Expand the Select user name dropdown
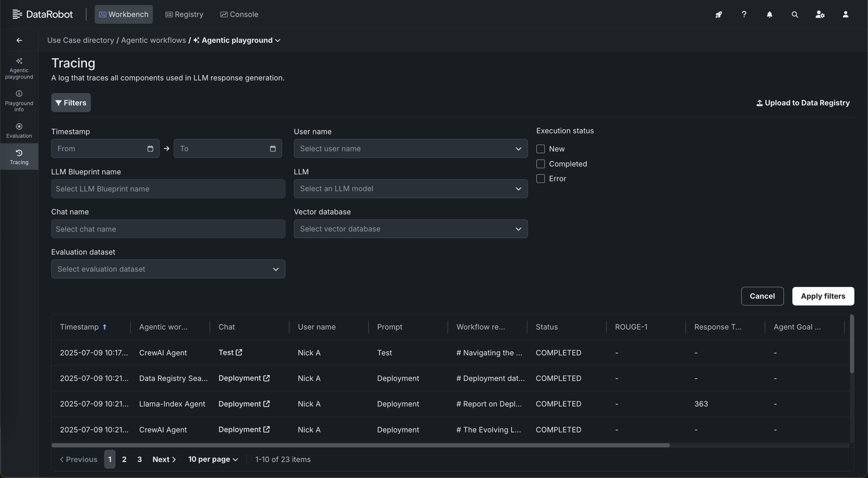The width and height of the screenshot is (868, 478). 410,148
